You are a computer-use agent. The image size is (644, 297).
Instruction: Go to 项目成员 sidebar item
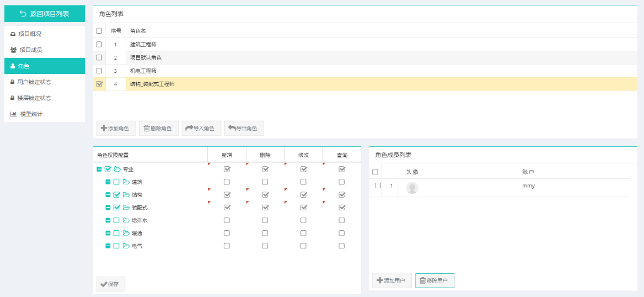click(30, 50)
